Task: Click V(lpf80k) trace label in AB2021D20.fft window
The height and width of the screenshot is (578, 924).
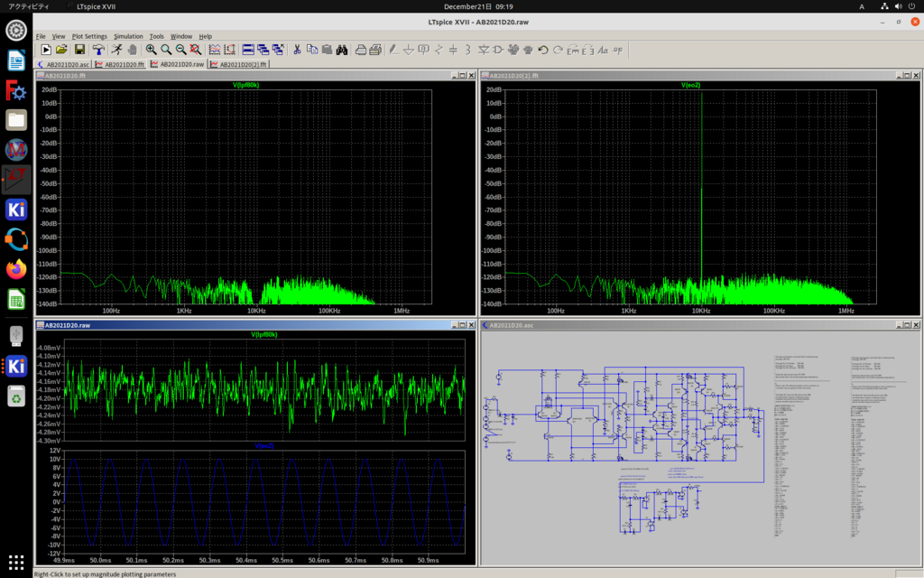Action: point(245,85)
